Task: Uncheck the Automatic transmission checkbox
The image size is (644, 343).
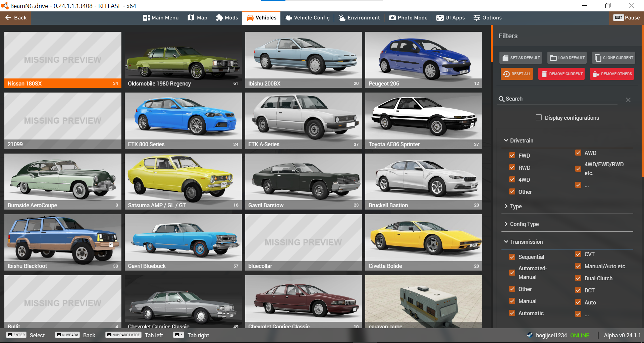Action: point(512,313)
